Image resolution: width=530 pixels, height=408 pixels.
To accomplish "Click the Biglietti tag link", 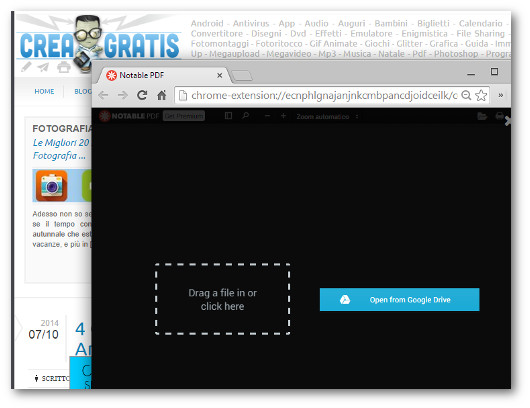I will (x=433, y=24).
